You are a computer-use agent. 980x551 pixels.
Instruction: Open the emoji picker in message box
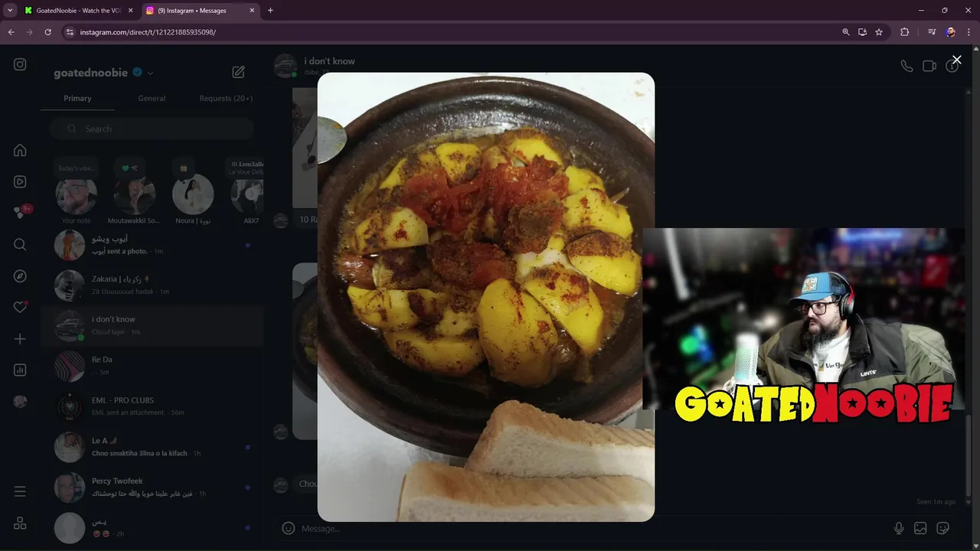click(x=289, y=528)
